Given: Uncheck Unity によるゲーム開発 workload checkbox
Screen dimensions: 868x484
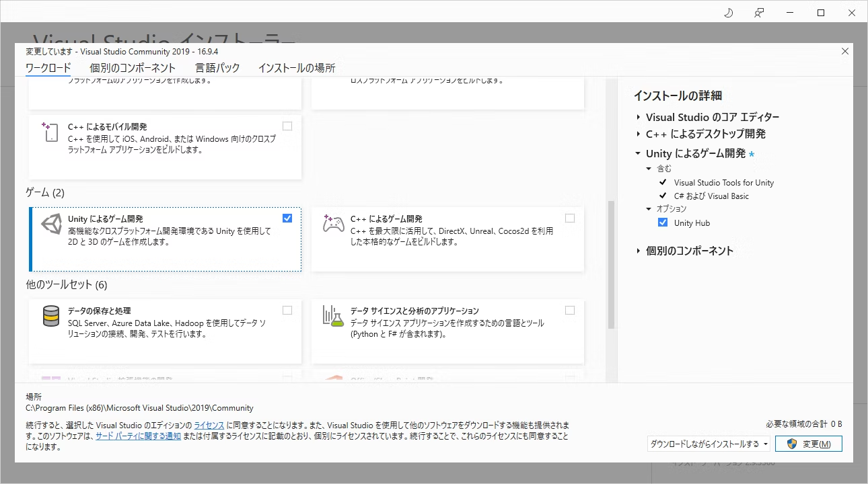Looking at the screenshot, I should (287, 218).
